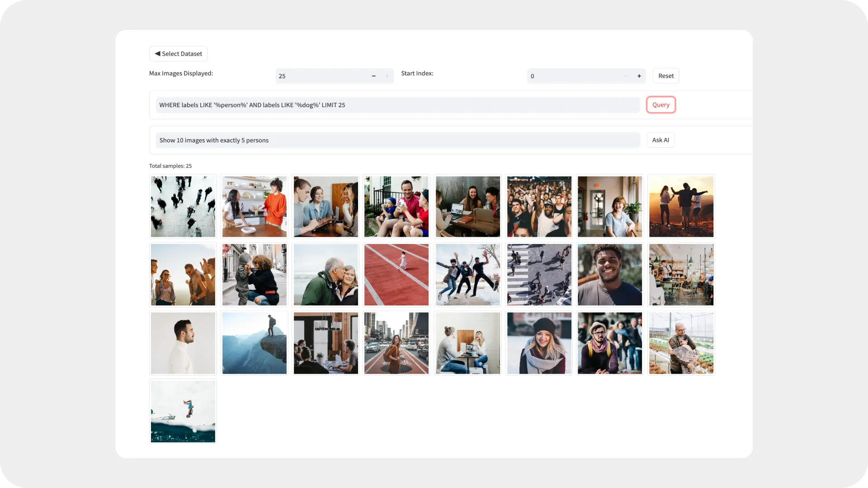The image size is (868, 488).
Task: Select the red running track thumbnail
Action: [396, 275]
